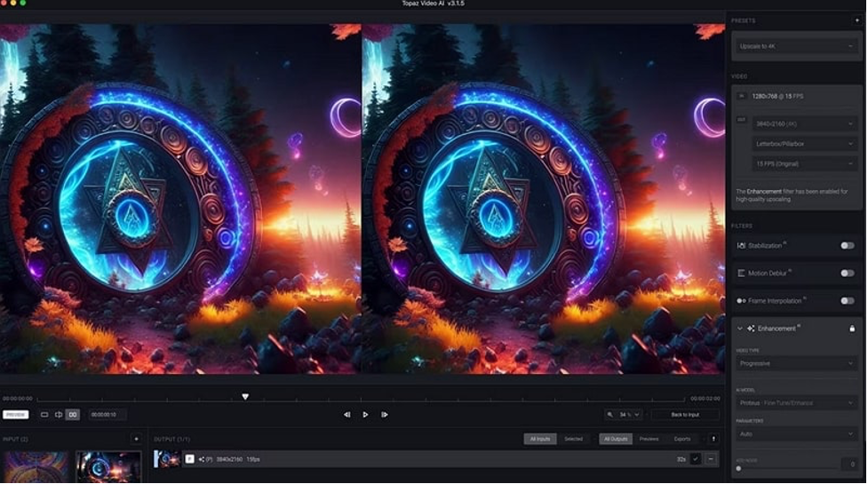This screenshot has width=868, height=484.
Task: Select the side-by-side view layout icon
Action: 73,415
